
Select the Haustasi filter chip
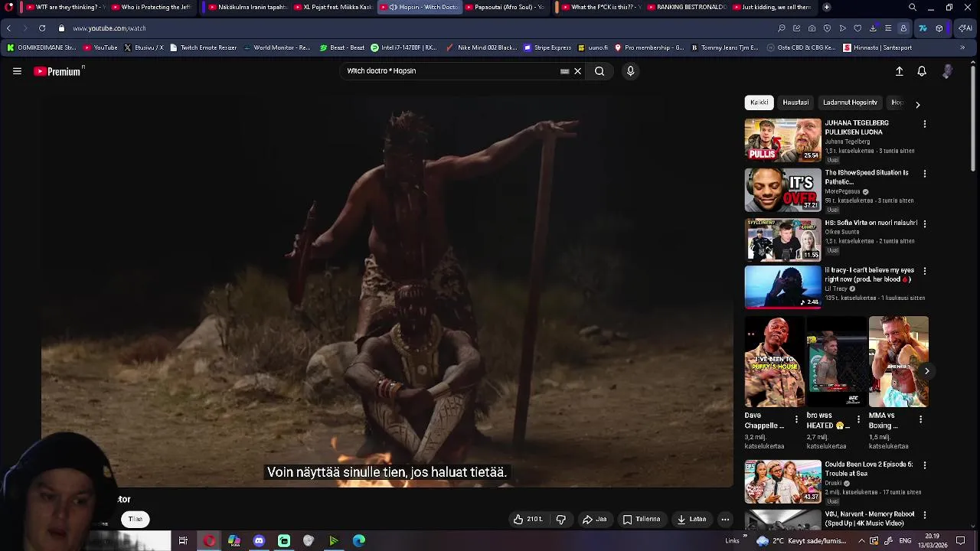click(795, 103)
